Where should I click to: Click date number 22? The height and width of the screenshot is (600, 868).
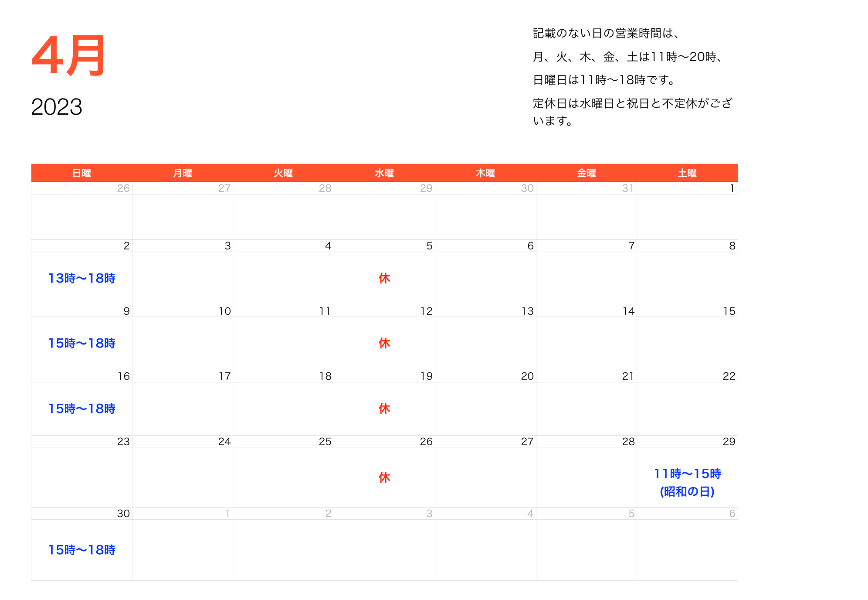tap(729, 376)
